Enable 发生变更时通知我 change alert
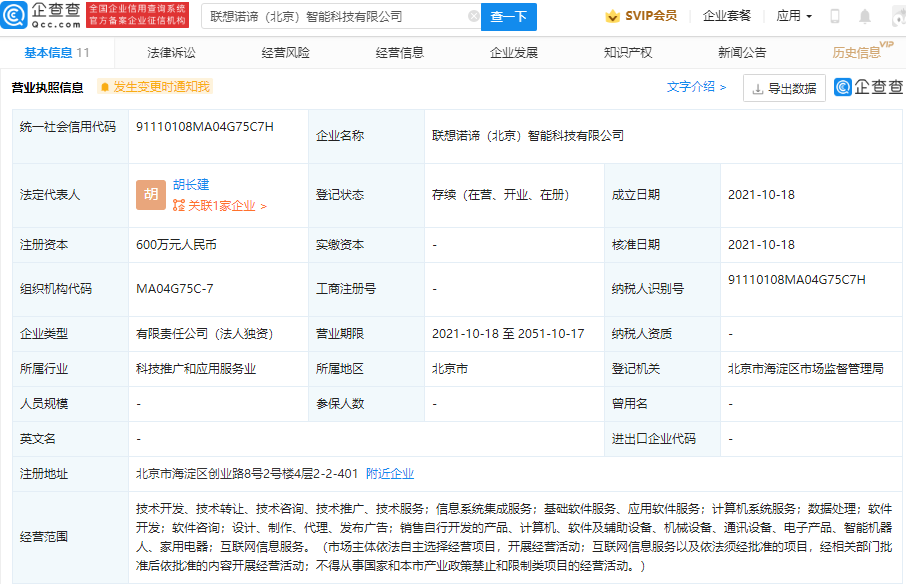This screenshot has height=584, width=906. pos(155,87)
